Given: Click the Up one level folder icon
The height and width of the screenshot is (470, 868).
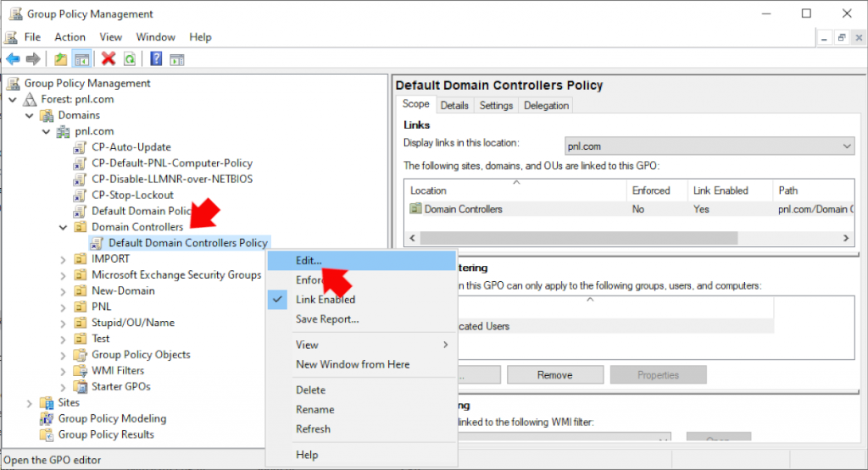Looking at the screenshot, I should pyautogui.click(x=60, y=58).
